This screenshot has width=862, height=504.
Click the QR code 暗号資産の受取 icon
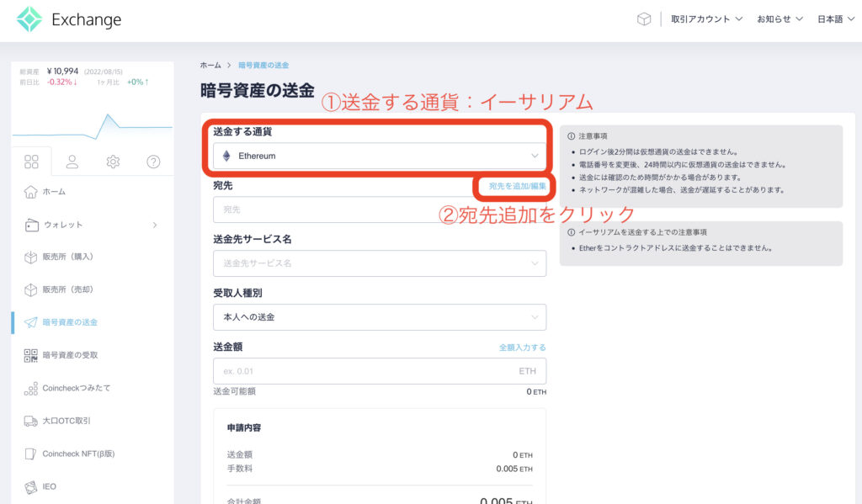click(32, 355)
